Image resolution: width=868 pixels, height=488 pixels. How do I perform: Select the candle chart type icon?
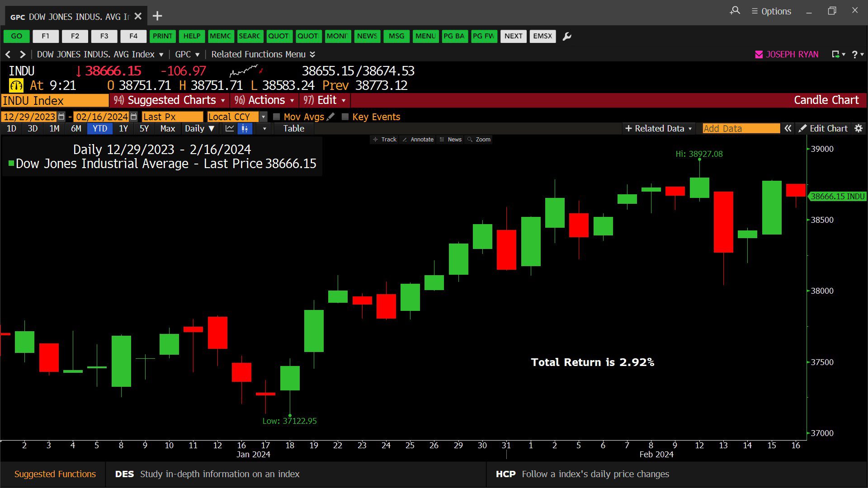tap(245, 128)
